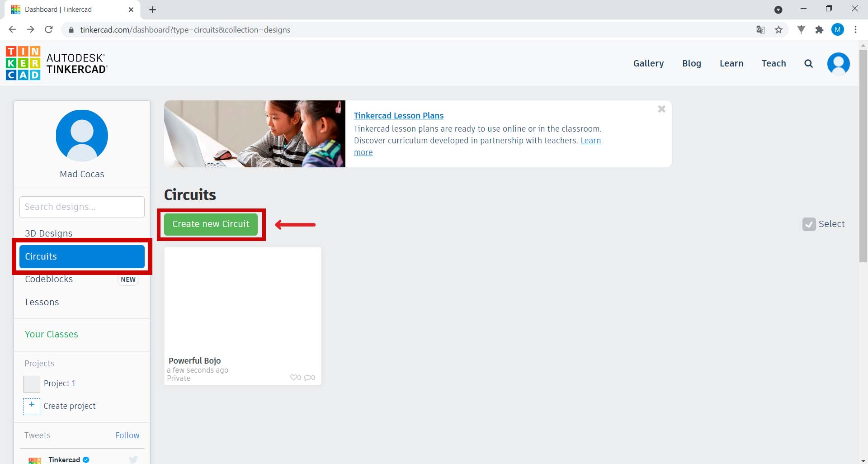
Task: Select 3D Designs in sidebar
Action: click(48, 233)
